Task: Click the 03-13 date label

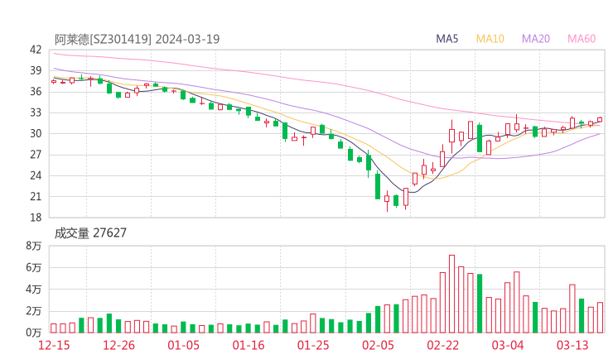Action: pos(572,345)
